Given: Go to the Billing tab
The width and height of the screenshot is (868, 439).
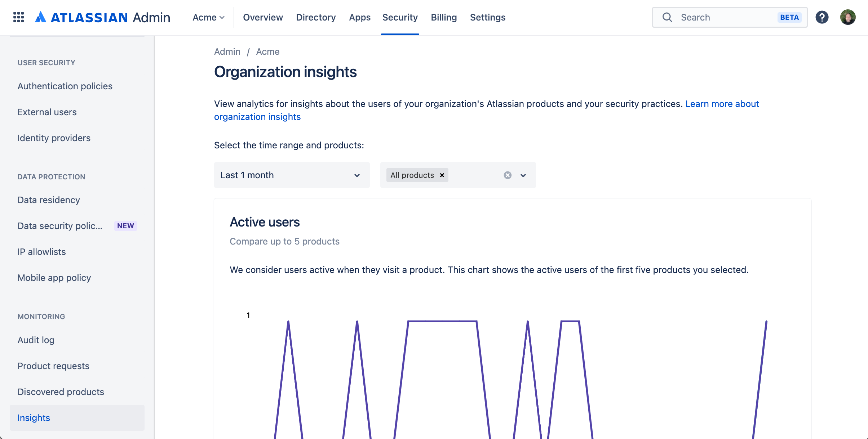Looking at the screenshot, I should click(444, 17).
